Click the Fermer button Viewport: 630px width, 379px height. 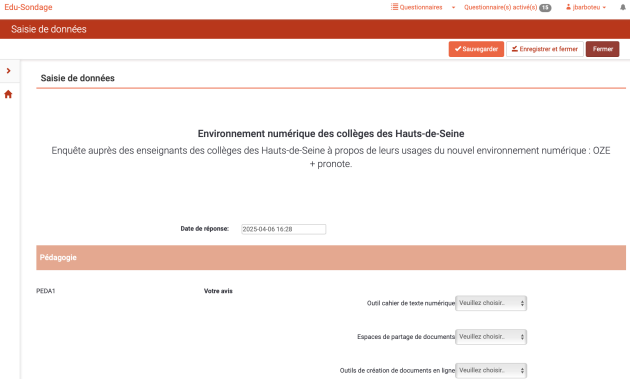(602, 49)
